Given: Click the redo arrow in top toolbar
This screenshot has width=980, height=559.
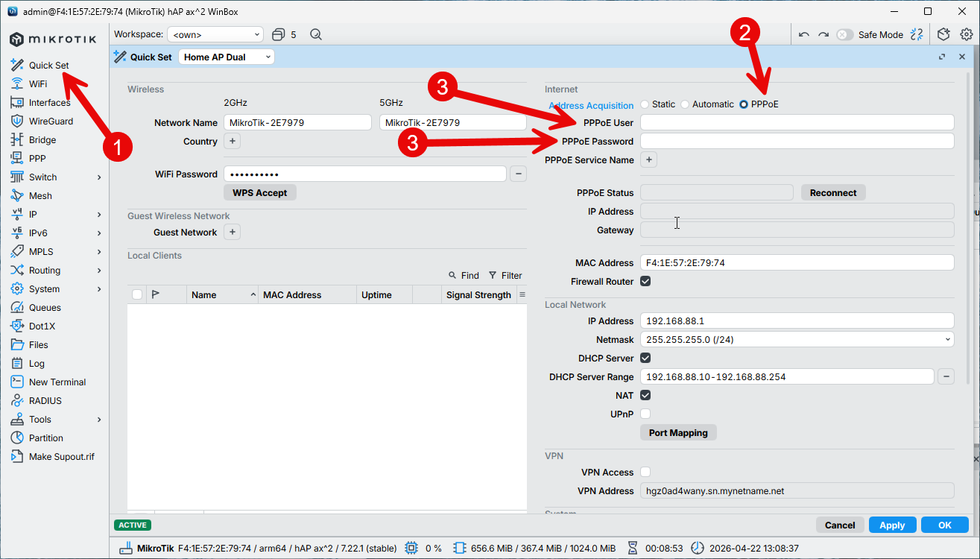Looking at the screenshot, I should [x=823, y=34].
